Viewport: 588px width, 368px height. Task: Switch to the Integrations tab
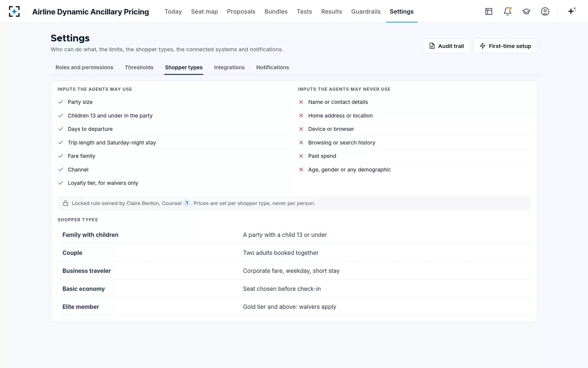pyautogui.click(x=229, y=67)
